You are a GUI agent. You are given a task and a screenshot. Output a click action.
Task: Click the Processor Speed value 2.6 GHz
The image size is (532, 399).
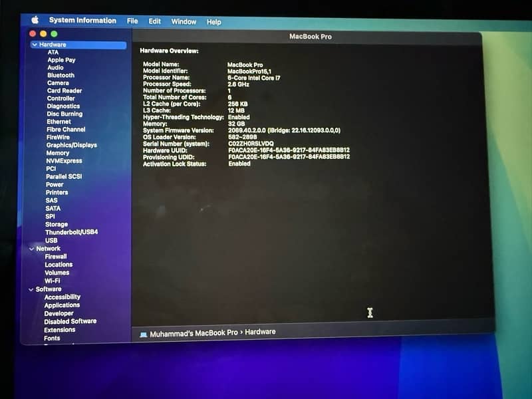click(x=239, y=84)
